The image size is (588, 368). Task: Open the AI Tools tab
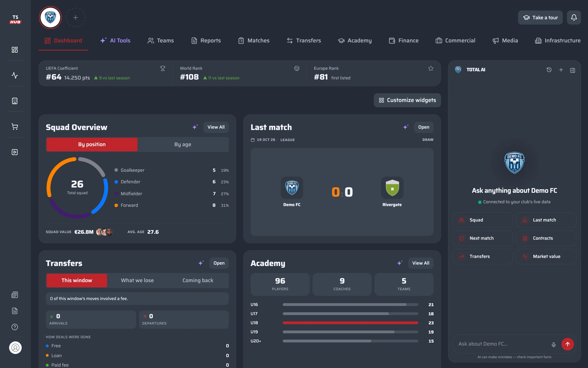[x=115, y=40]
